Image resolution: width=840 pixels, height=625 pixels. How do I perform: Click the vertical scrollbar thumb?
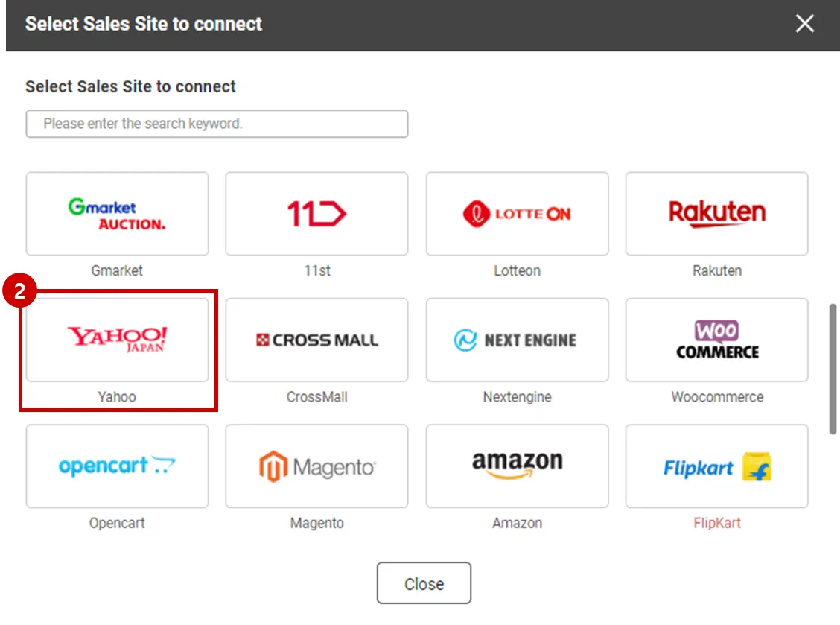click(833, 368)
